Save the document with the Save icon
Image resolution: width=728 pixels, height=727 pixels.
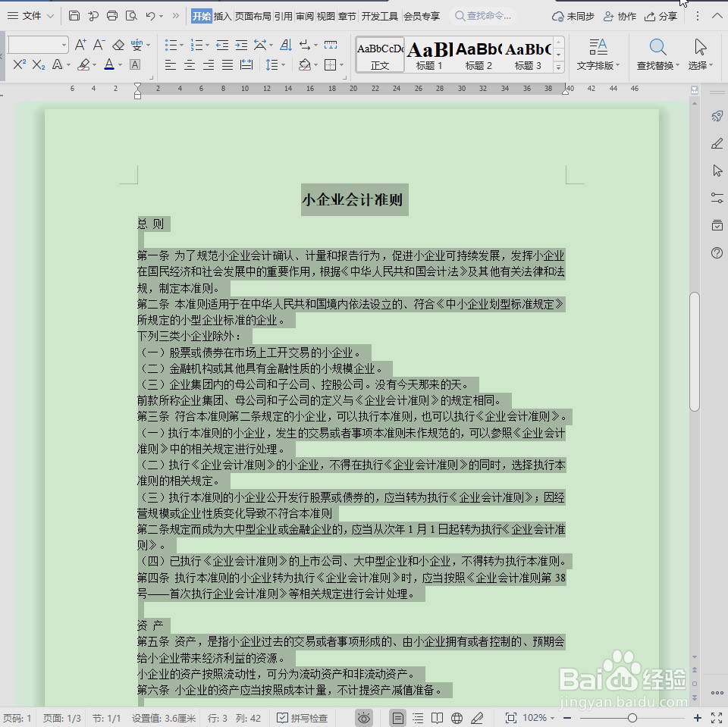pos(74,16)
